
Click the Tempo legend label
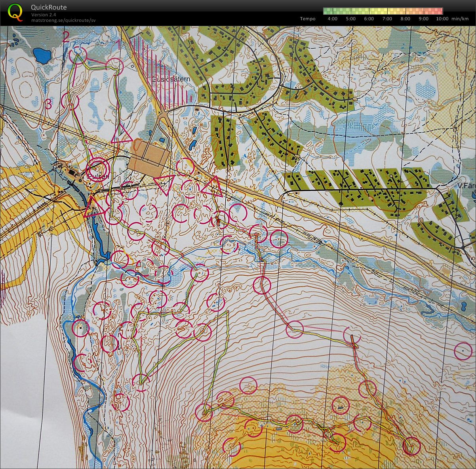(x=308, y=19)
